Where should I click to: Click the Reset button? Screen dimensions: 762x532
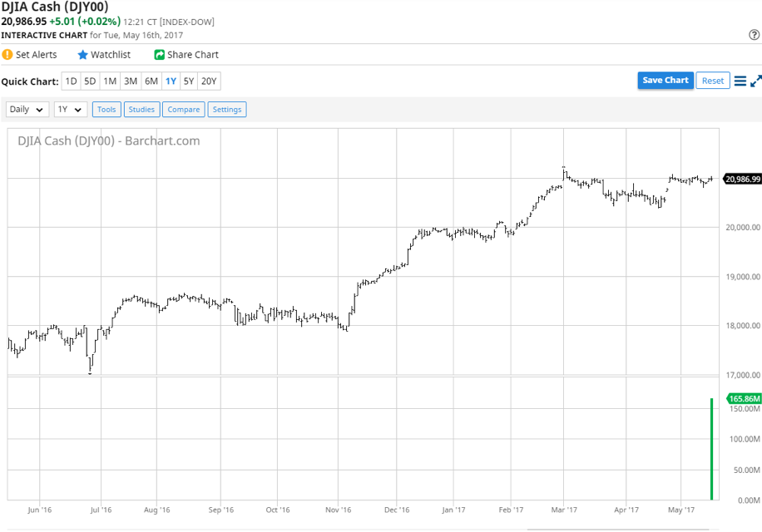point(713,81)
